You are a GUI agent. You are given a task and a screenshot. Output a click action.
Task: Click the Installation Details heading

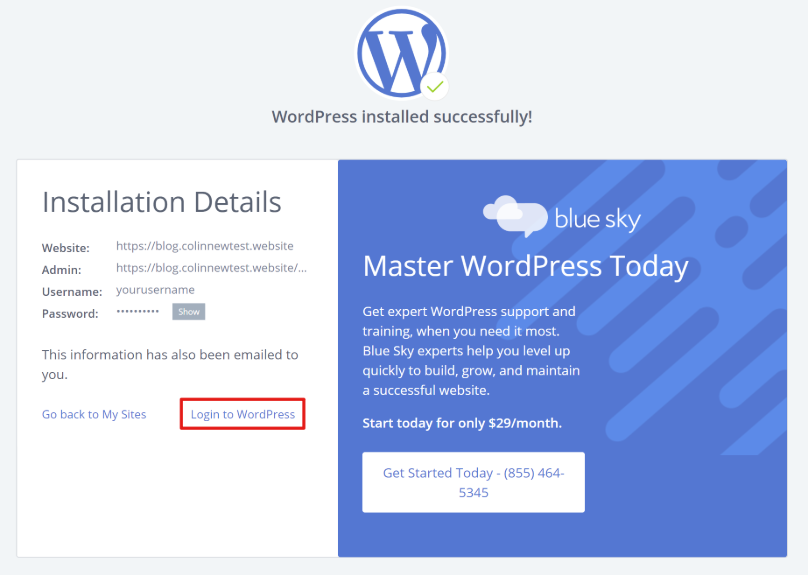[162, 202]
